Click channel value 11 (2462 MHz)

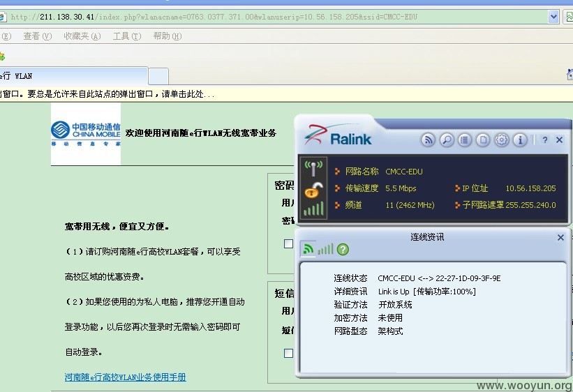(410, 205)
